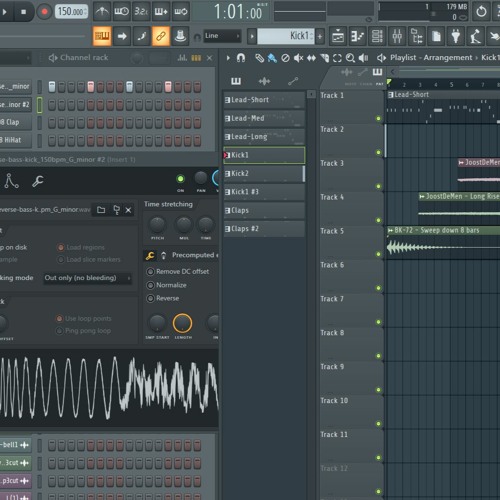Show patterns tab in picker panel
Viewport: 500px width, 500px height.
pyautogui.click(x=236, y=81)
